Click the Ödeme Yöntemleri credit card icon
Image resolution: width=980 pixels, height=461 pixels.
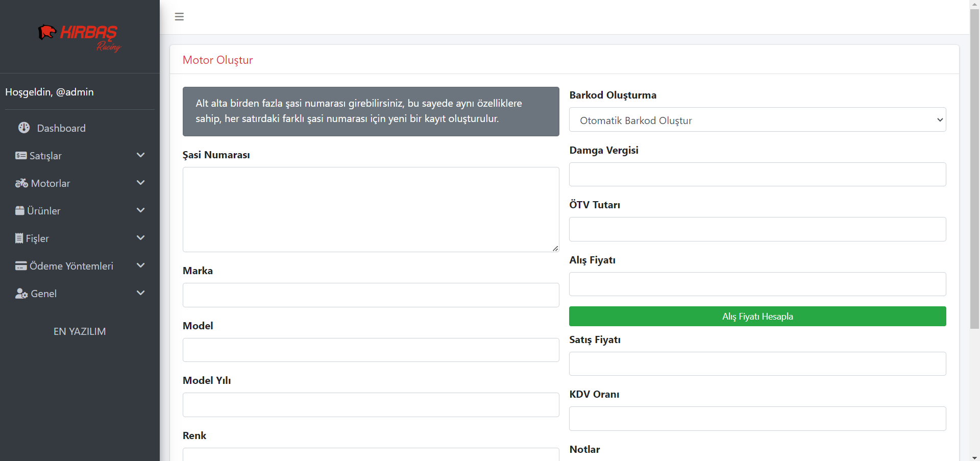point(21,266)
